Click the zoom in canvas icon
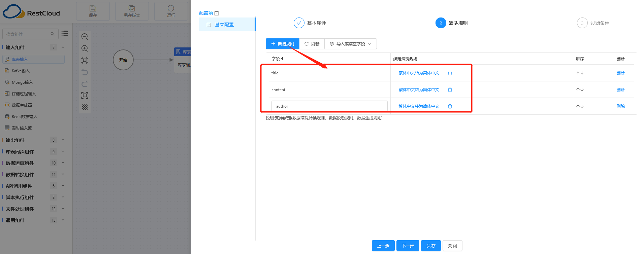Screen dimensions: 644x254 tap(85, 48)
